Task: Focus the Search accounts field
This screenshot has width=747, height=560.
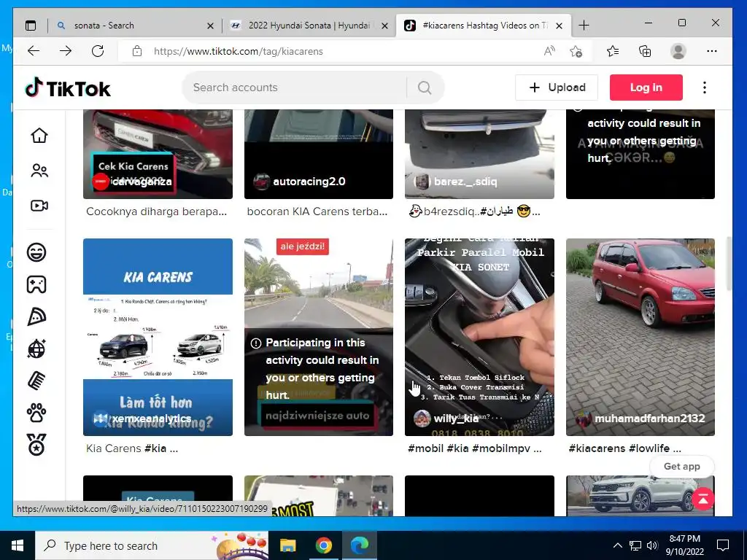Action: (x=295, y=87)
